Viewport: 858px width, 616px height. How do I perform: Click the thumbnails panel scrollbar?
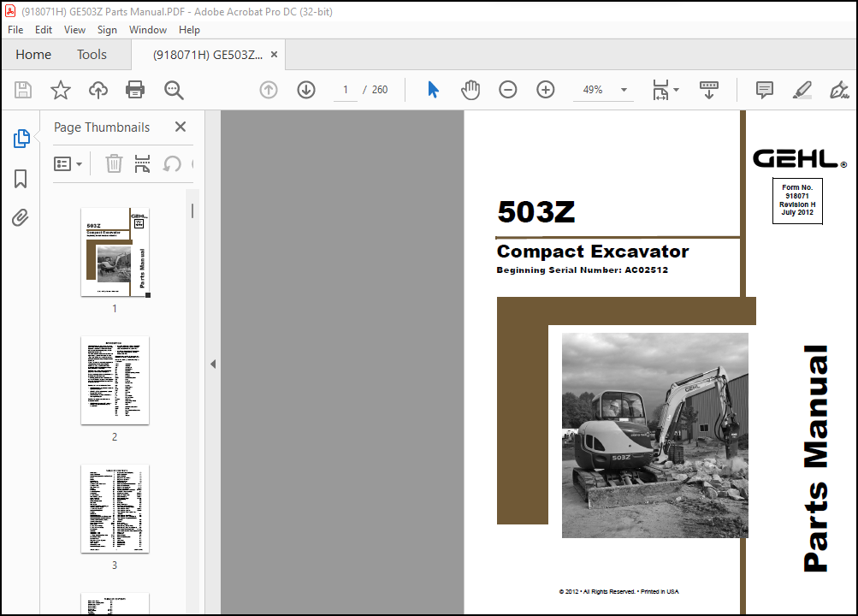192,210
